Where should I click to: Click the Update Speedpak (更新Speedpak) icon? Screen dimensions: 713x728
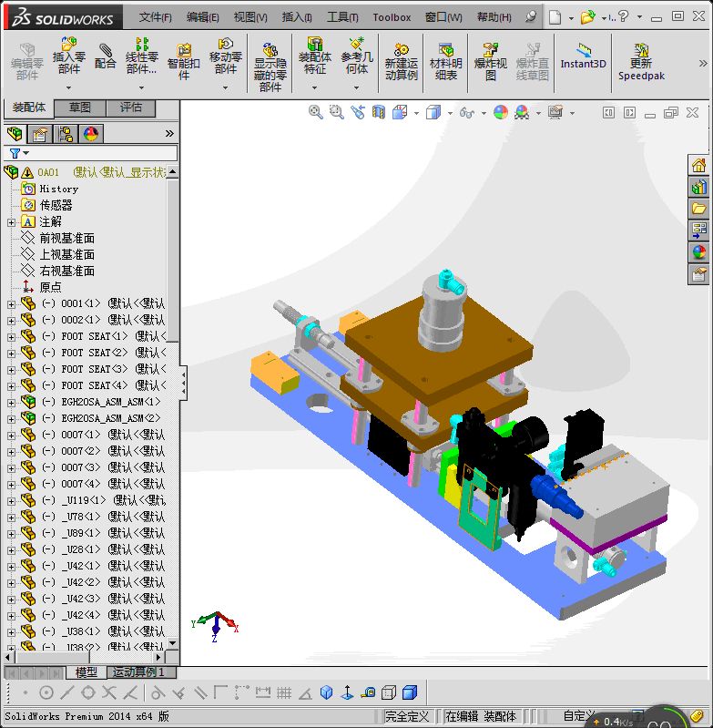[641, 62]
